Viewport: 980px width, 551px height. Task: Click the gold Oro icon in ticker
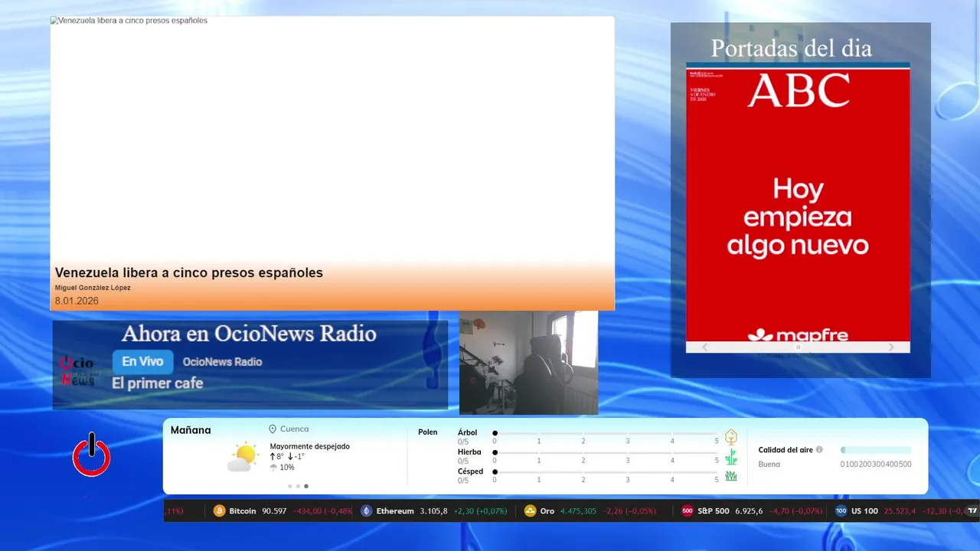point(530,510)
